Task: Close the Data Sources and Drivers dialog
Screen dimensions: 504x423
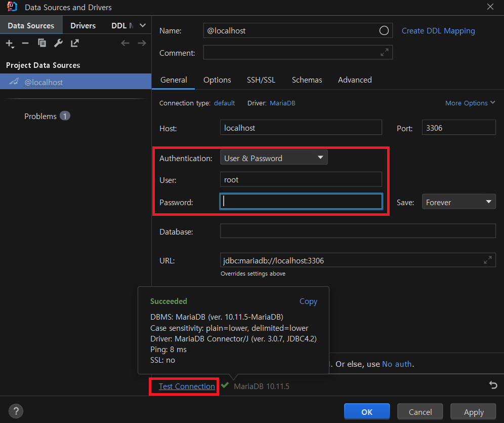Action: click(490, 7)
